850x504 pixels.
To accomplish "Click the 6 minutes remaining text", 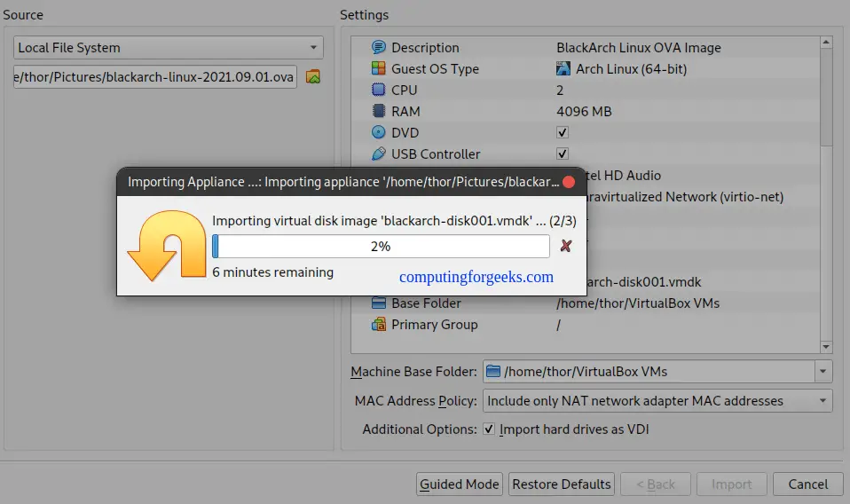I will (272, 272).
